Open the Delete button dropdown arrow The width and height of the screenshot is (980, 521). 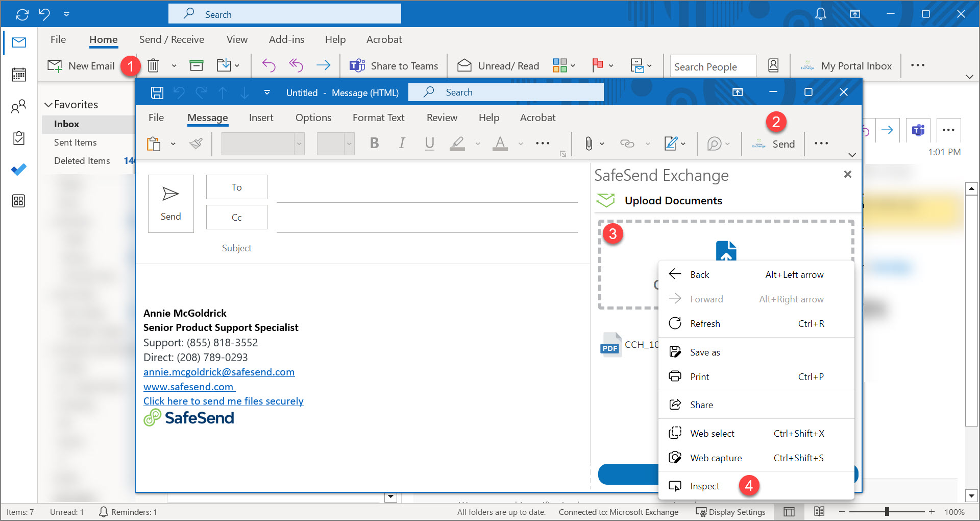pos(174,65)
